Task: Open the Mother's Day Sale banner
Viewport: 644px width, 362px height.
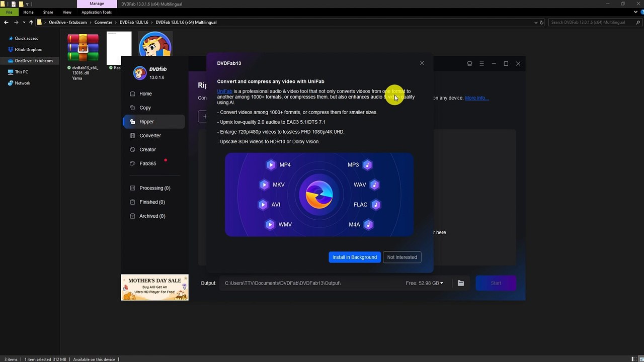Action: (155, 288)
